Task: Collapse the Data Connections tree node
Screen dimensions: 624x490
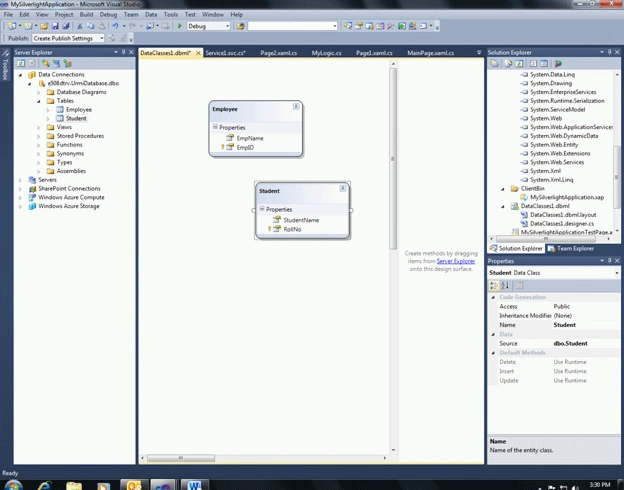Action: click(21, 74)
